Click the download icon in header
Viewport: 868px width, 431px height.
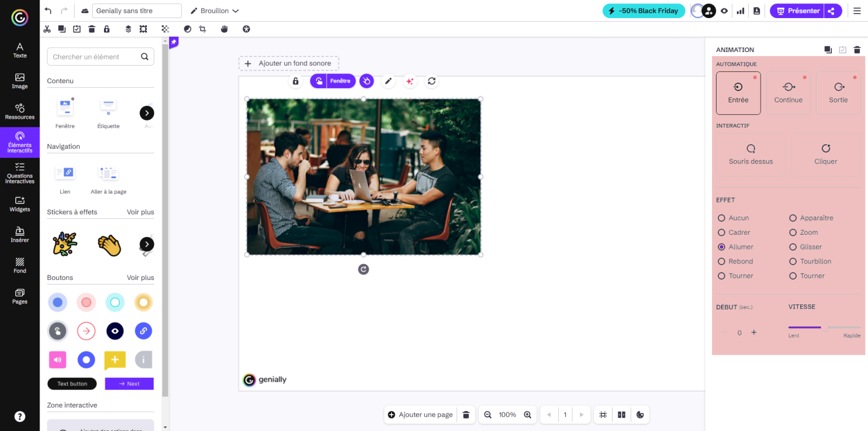point(757,11)
